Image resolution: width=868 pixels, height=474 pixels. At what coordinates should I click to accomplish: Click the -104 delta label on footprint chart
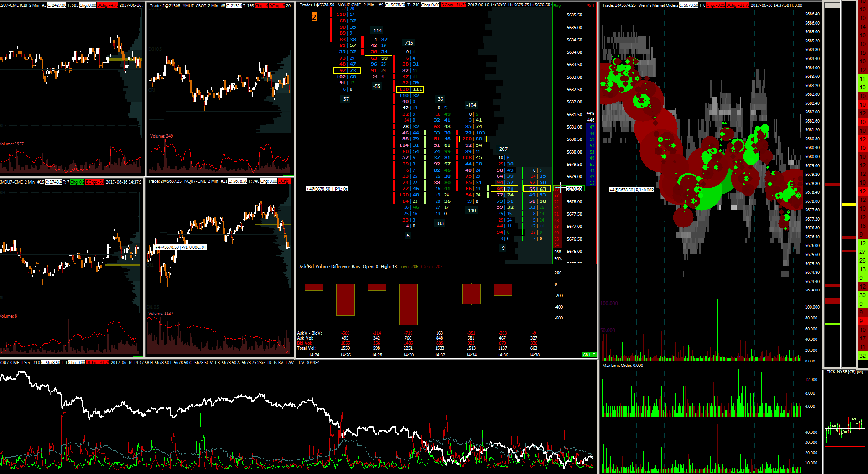pos(471,105)
